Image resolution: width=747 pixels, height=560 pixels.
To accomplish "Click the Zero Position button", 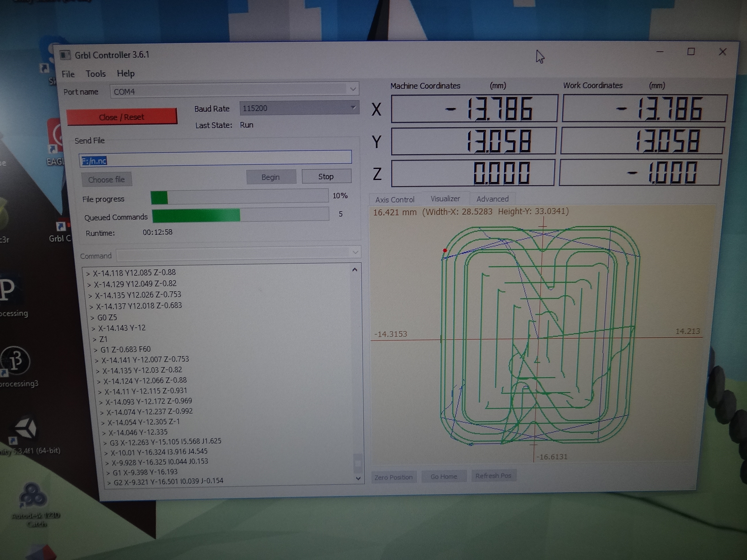I will (394, 477).
